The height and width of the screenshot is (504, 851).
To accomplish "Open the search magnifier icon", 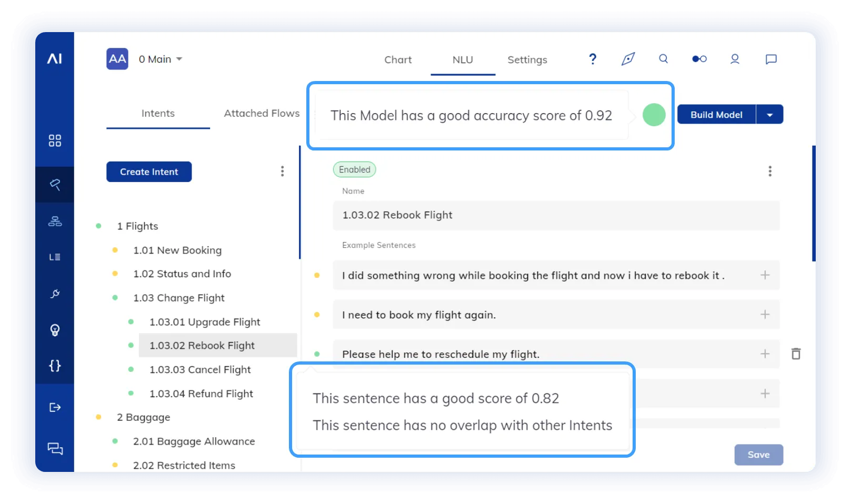I will pyautogui.click(x=664, y=59).
